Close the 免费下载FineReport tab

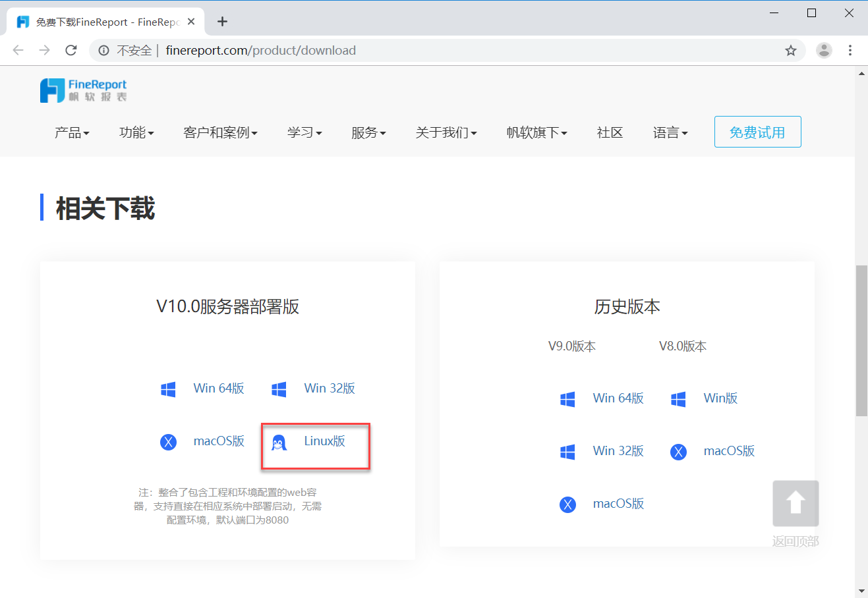191,22
